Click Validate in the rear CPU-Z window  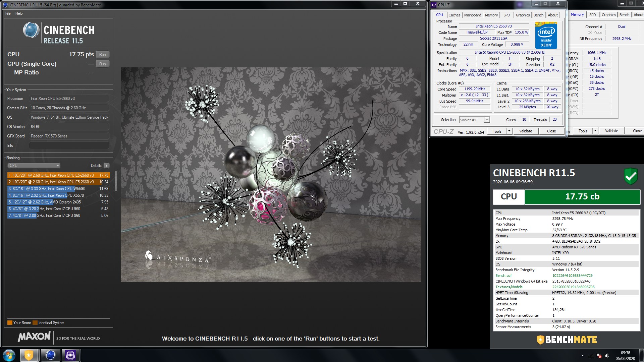coord(611,131)
